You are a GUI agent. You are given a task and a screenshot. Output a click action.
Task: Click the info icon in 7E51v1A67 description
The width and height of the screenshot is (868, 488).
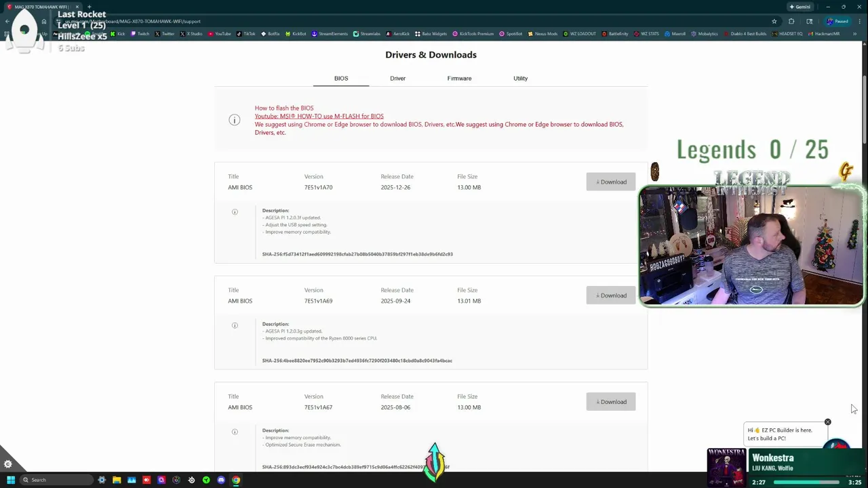[235, 432]
